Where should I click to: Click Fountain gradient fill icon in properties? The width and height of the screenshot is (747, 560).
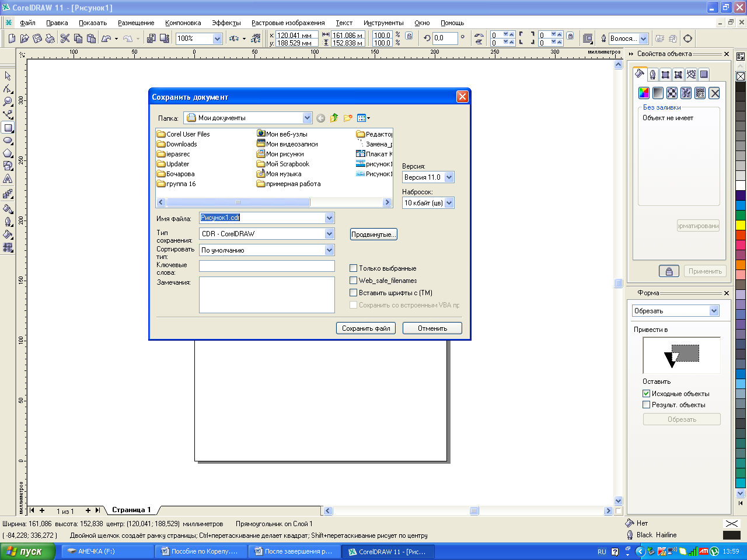(x=658, y=93)
